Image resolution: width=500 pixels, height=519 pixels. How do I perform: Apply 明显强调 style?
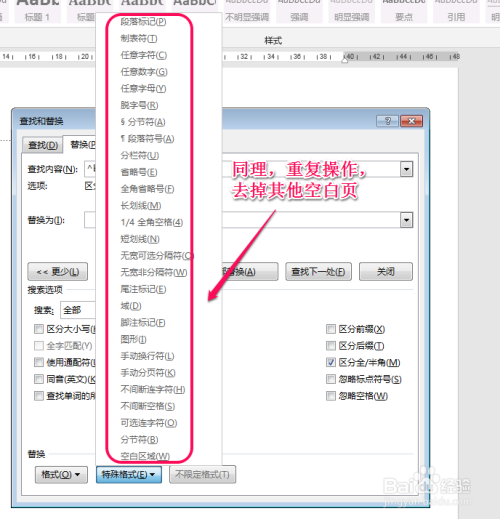coord(351,11)
